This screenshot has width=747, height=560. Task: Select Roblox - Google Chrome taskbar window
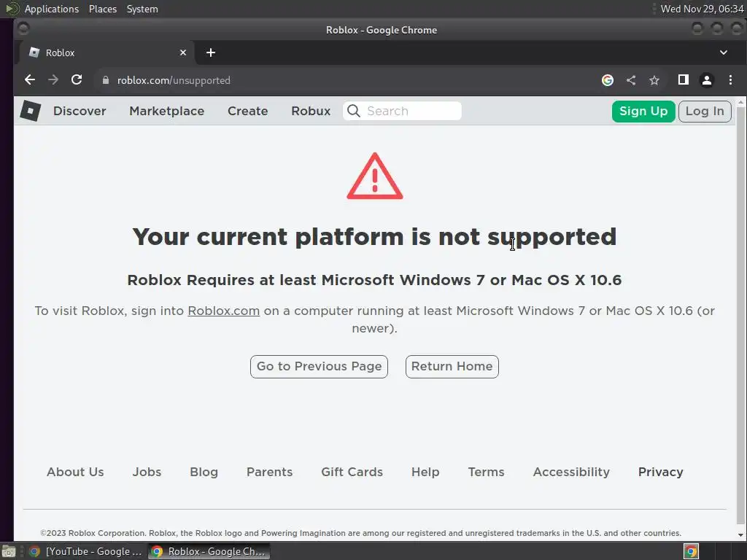click(x=209, y=551)
